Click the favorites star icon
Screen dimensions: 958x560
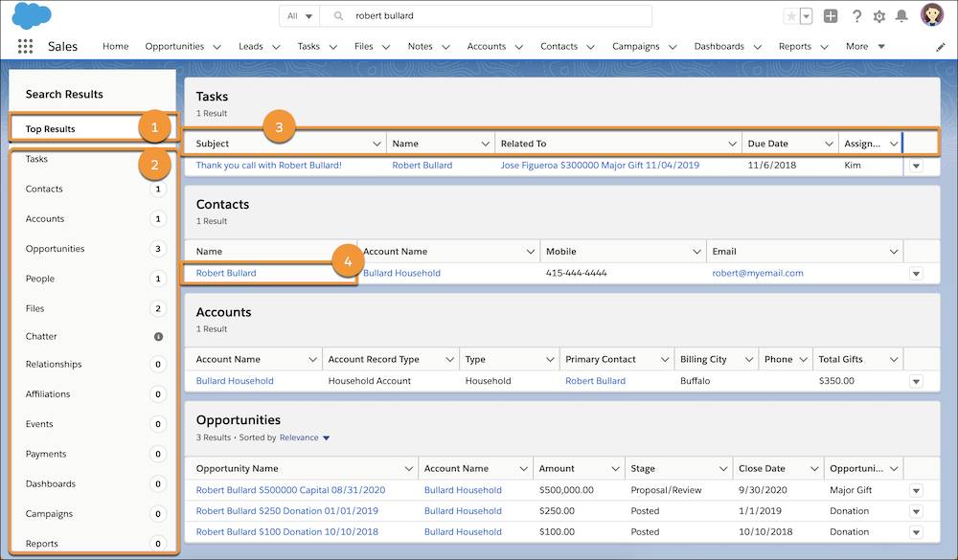click(x=791, y=16)
